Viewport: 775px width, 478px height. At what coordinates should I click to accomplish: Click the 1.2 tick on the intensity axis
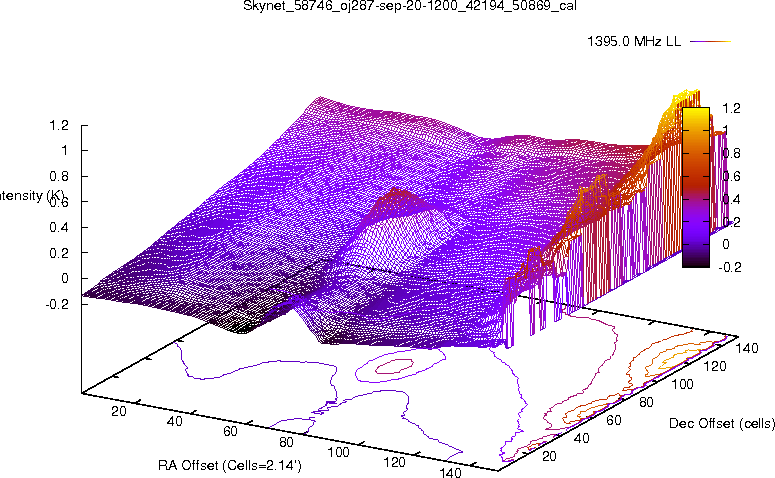59,126
